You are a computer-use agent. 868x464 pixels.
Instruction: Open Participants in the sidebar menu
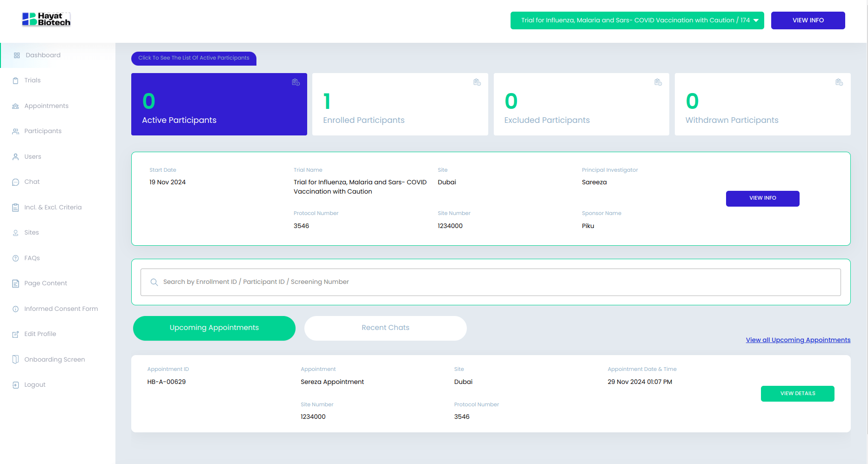[x=43, y=131]
